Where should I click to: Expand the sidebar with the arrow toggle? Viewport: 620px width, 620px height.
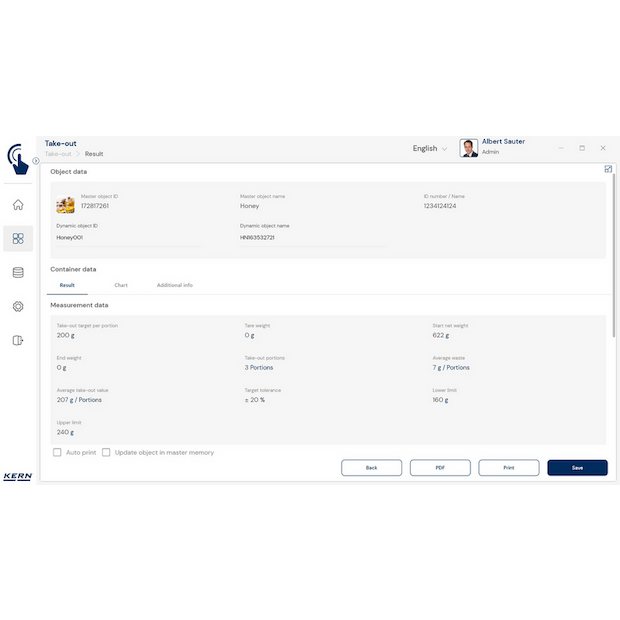coord(36,161)
